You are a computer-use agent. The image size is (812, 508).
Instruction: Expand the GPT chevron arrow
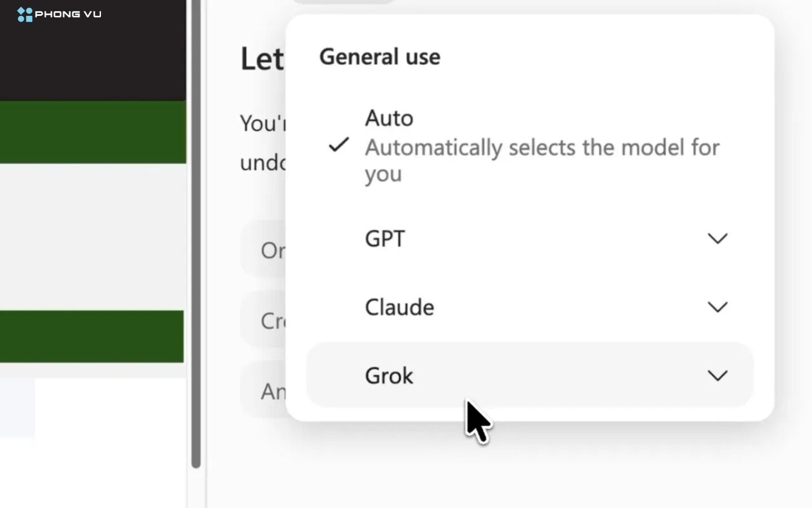pyautogui.click(x=717, y=239)
